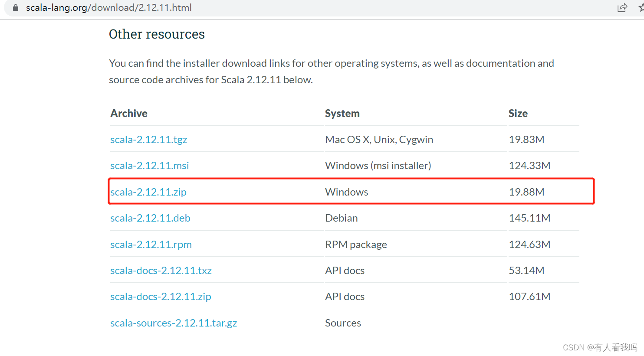The height and width of the screenshot is (356, 644).
Task: Download scala-2.12.11.deb package
Action: coord(150,218)
